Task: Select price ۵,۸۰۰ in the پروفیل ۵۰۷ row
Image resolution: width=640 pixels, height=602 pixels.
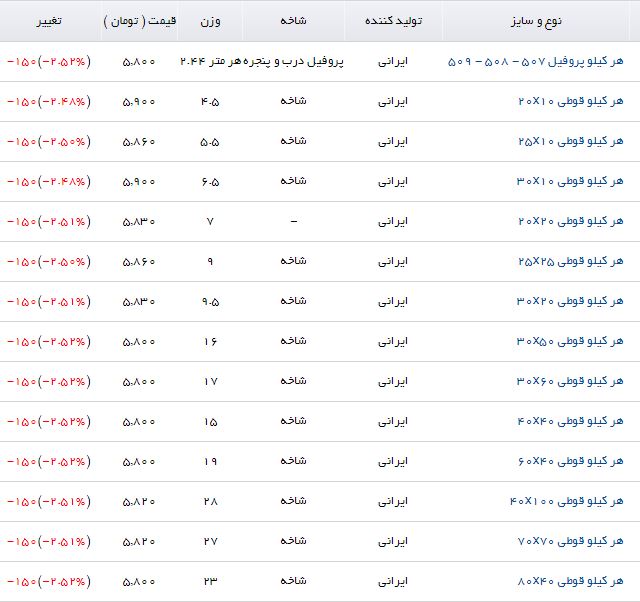Action: point(139,62)
